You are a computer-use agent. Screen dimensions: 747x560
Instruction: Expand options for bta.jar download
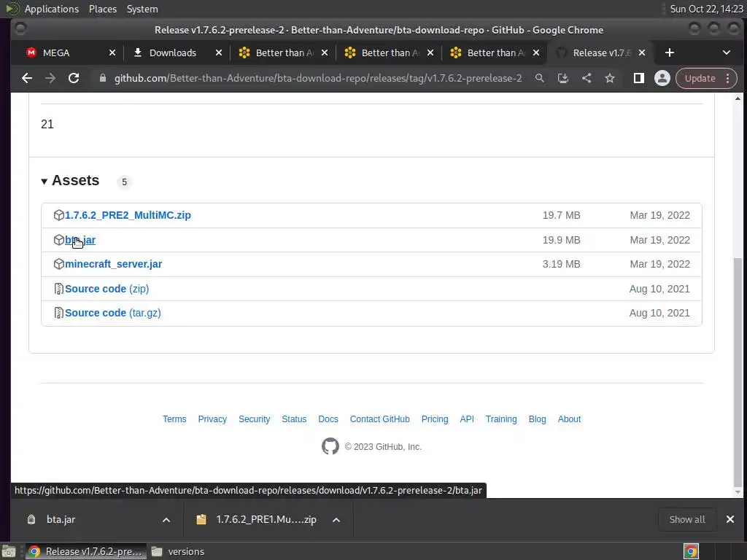166,520
